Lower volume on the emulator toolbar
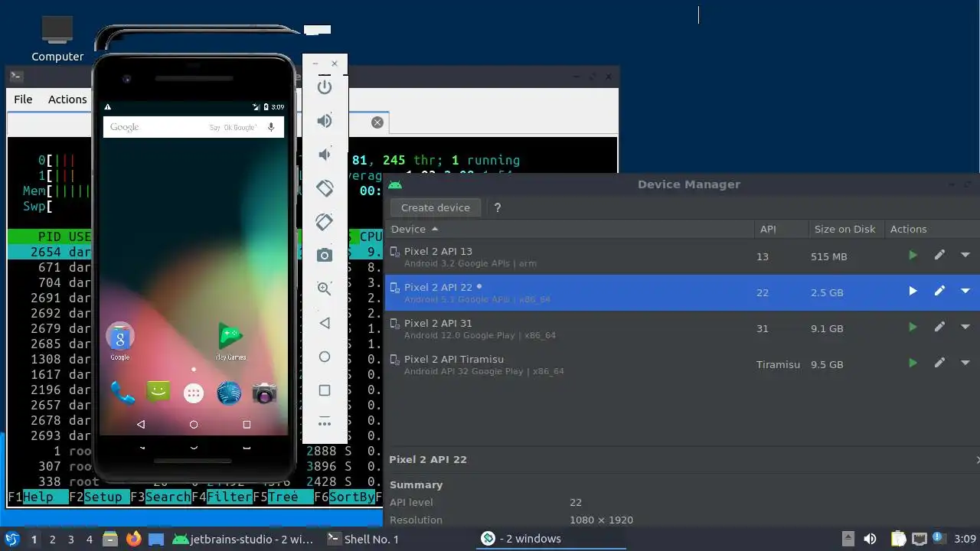980x551 pixels. [325, 154]
